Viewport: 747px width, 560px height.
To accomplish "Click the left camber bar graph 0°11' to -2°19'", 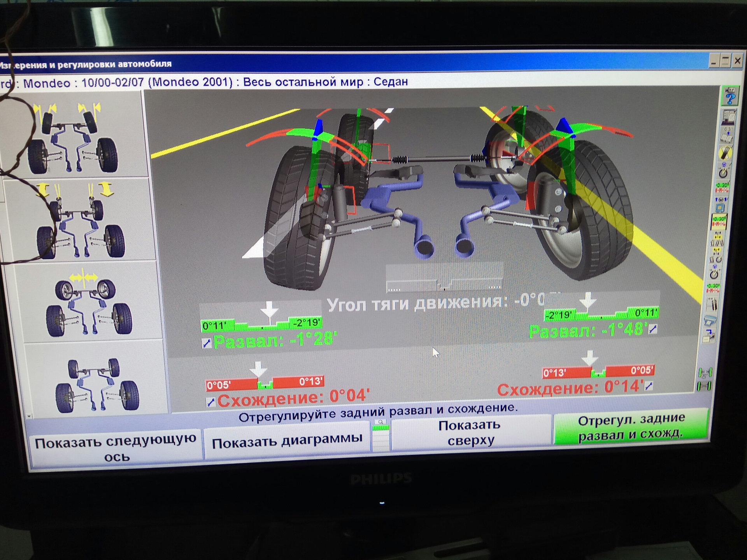I will (261, 324).
